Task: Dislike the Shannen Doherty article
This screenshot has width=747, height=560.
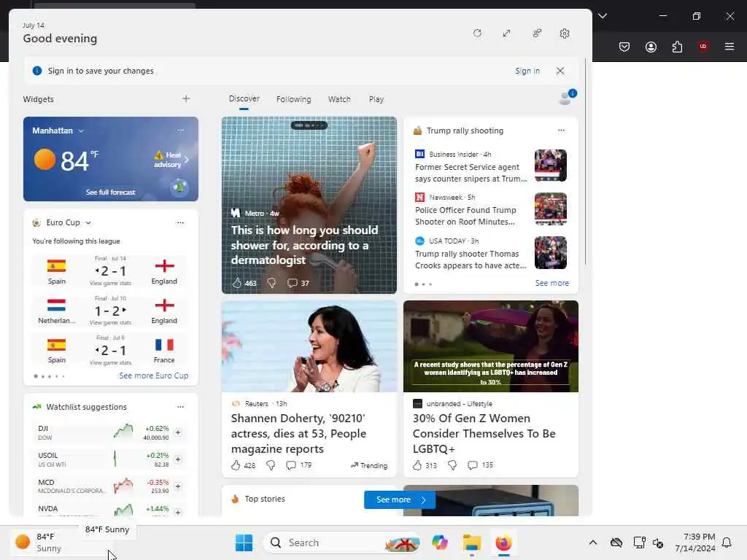Action: 271,465
